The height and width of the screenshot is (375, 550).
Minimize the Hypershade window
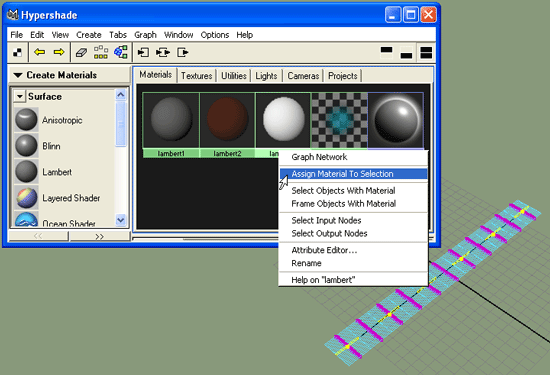pyautogui.click(x=393, y=15)
